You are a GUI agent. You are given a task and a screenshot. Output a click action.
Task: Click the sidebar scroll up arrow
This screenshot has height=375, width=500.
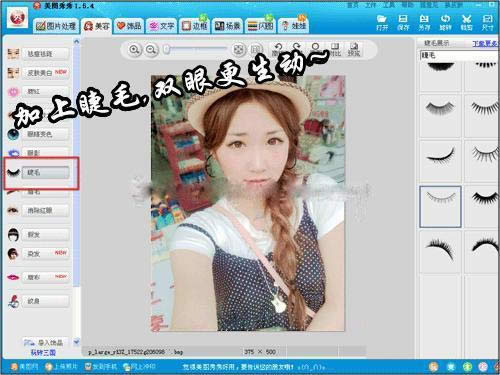click(x=76, y=42)
